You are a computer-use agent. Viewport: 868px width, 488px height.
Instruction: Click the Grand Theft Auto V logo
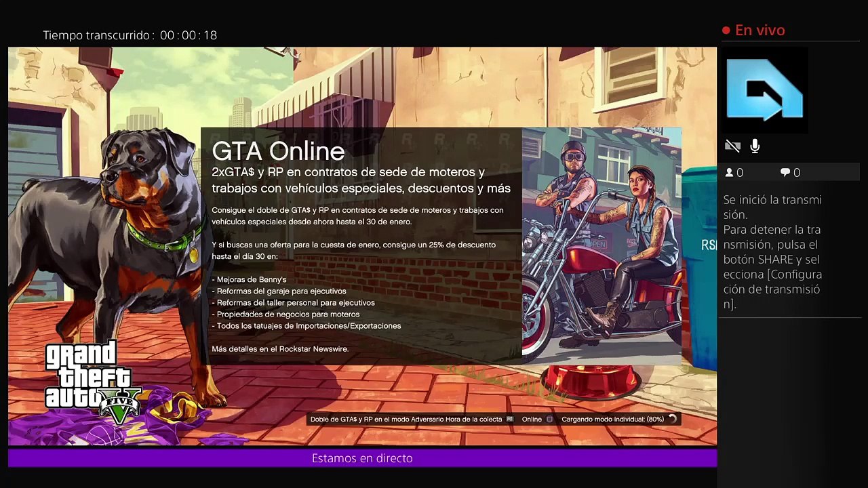coord(93,383)
